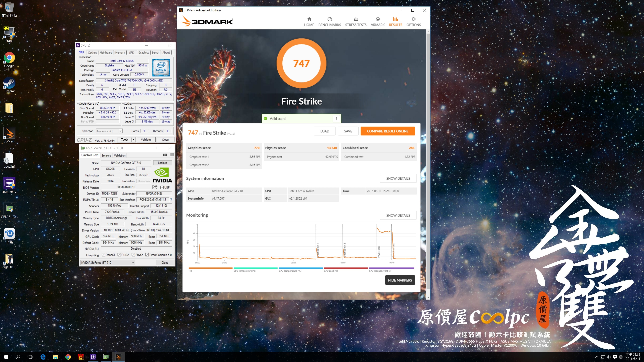The height and width of the screenshot is (362, 644).
Task: Launch the 3DMark desktop shortcut
Action: 9,135
